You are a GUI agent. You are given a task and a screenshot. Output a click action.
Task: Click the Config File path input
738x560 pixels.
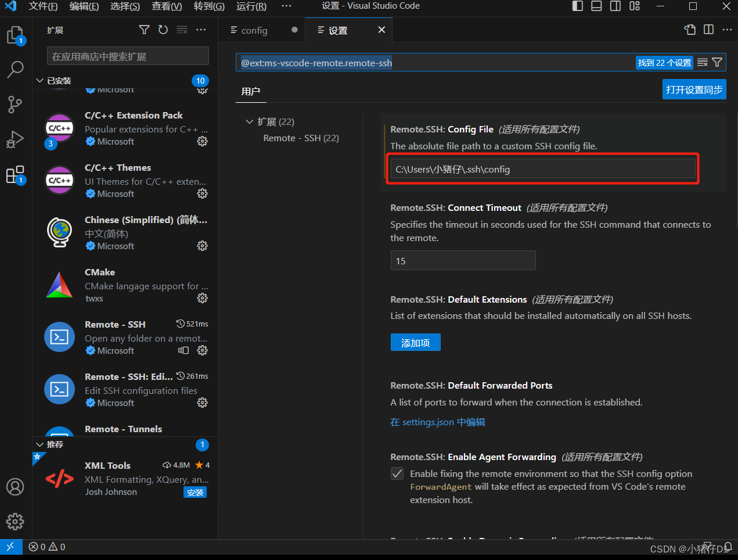(543, 169)
